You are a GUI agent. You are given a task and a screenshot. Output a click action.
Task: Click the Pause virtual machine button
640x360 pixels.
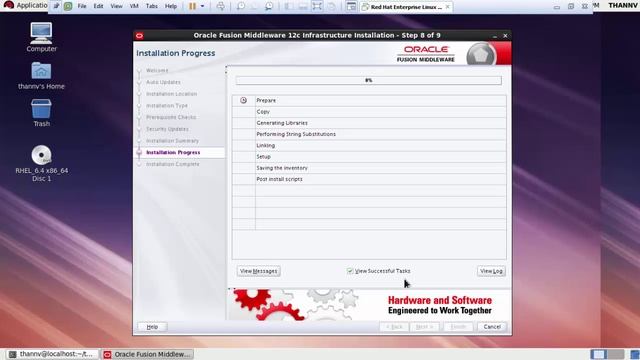tap(193, 6)
